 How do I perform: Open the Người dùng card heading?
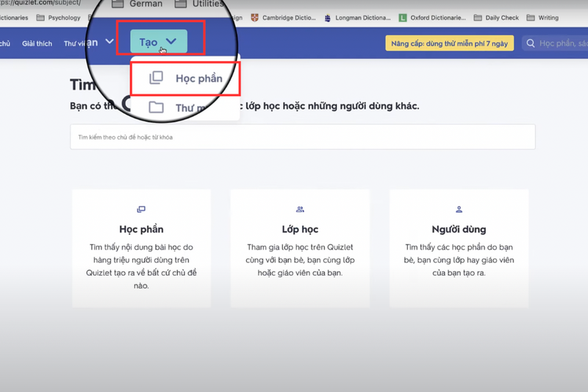[x=459, y=229]
